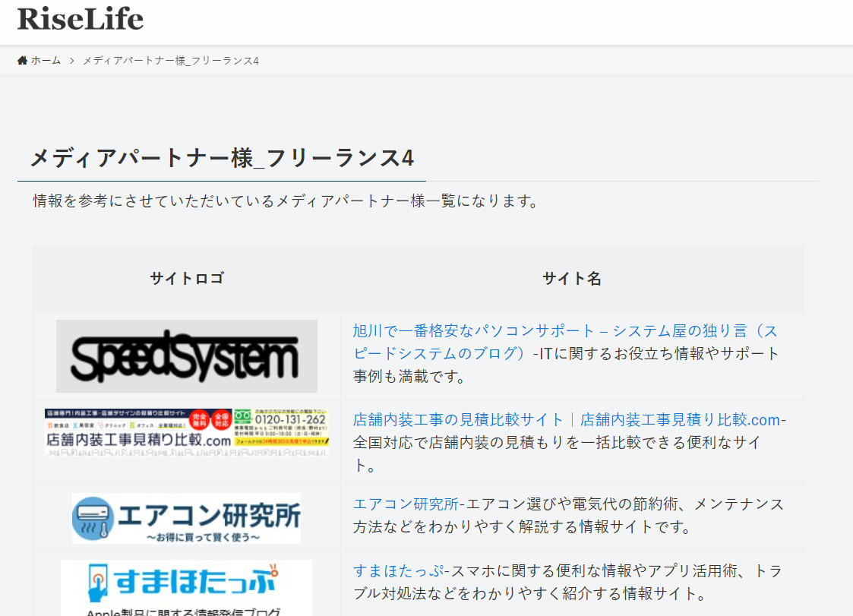This screenshot has height=616, width=853.
Task: Open the 店舗内装工事の見積比較サイト link
Action: [567, 419]
